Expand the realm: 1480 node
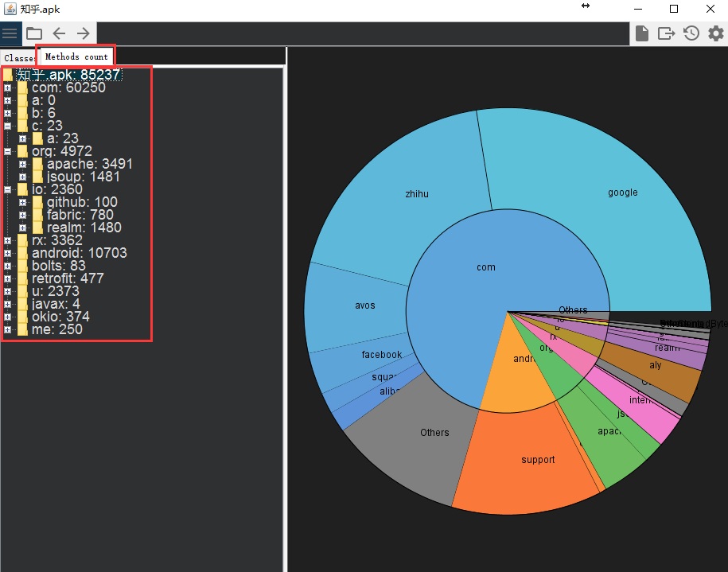The height and width of the screenshot is (572, 728). [22, 228]
